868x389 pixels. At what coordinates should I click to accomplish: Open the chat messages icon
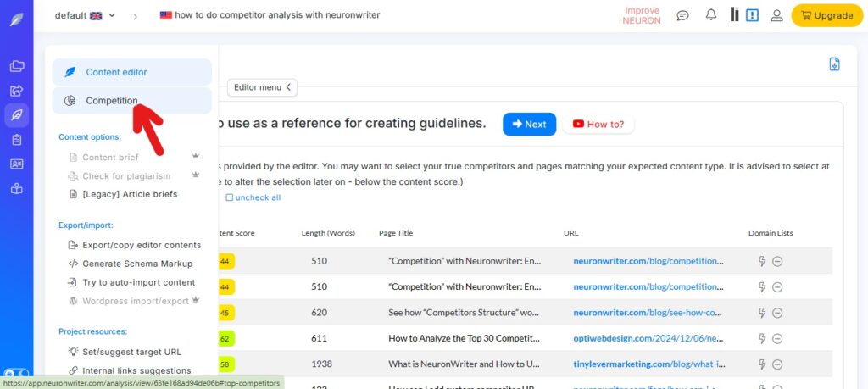tap(683, 15)
